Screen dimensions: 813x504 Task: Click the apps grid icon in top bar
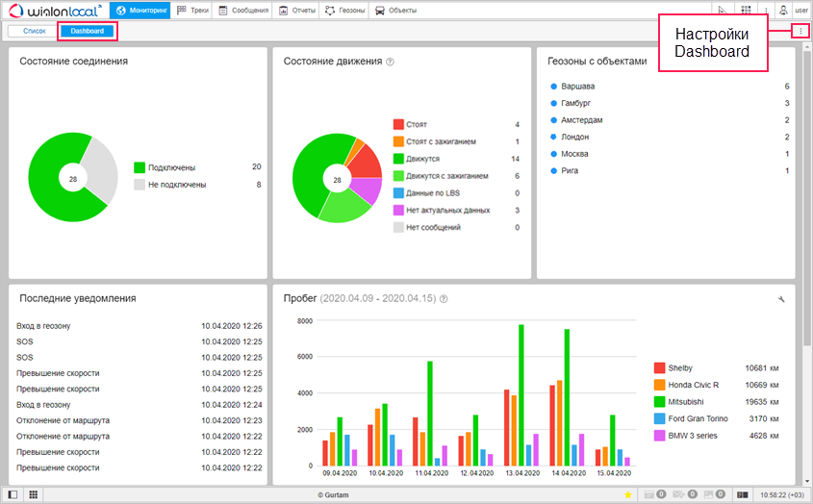(x=746, y=11)
